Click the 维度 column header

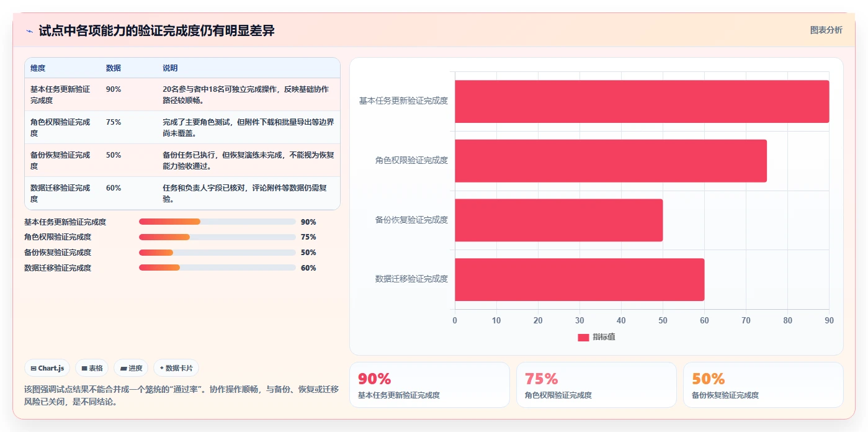38,68
